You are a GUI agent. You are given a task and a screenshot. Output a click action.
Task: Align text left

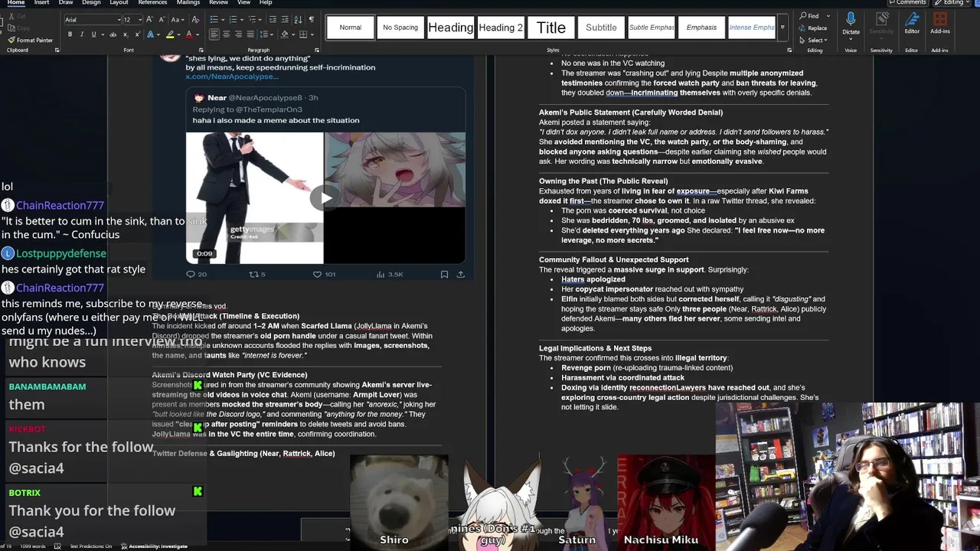point(214,34)
